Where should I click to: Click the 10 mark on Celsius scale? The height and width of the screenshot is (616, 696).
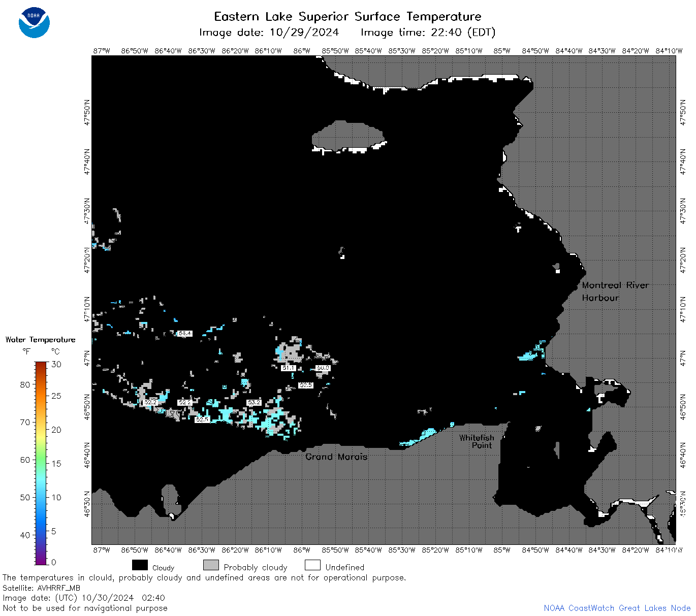(x=56, y=497)
